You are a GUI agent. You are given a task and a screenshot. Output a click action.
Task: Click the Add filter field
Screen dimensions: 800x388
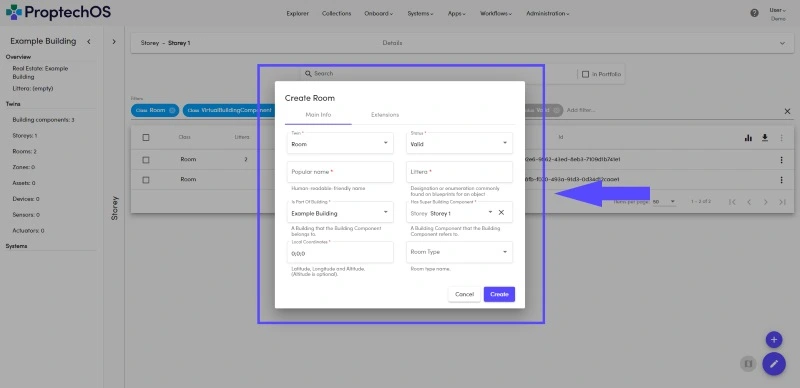581,110
